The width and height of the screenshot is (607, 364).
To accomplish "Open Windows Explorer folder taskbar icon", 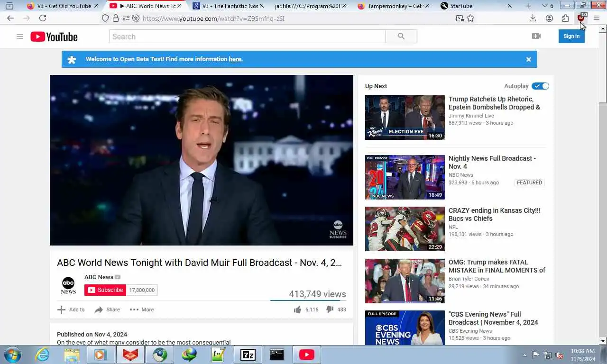I will point(72,355).
